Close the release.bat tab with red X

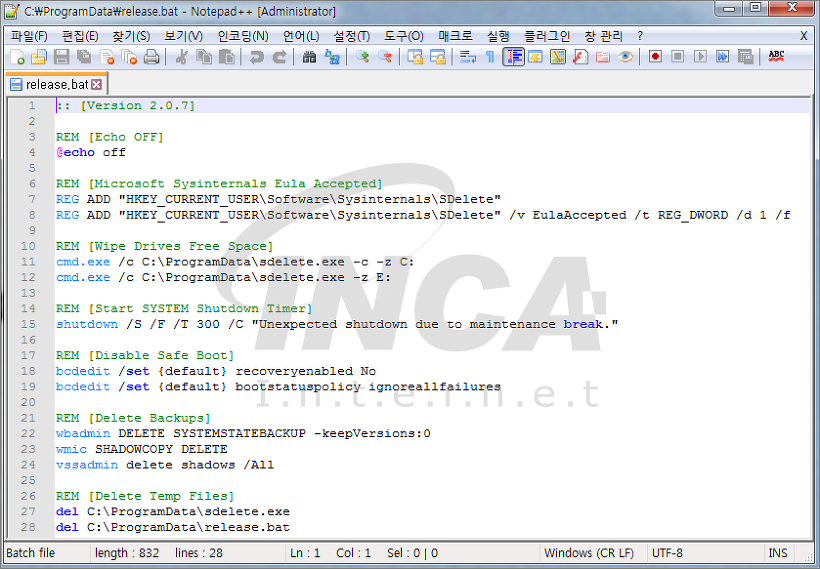(x=96, y=84)
